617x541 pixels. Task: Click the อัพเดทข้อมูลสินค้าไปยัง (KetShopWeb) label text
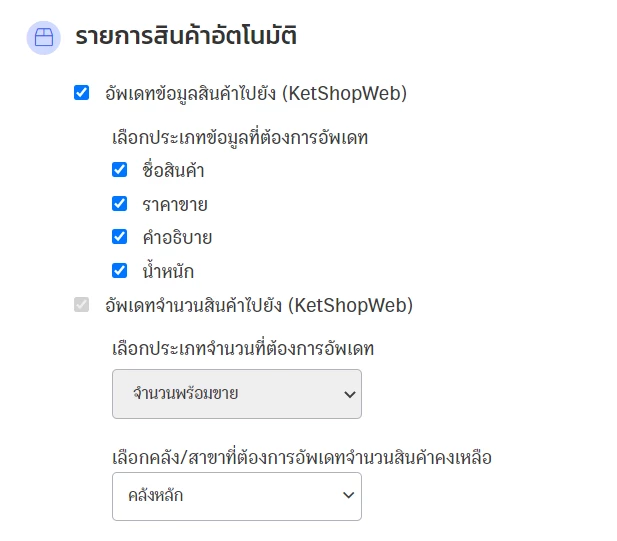click(256, 94)
